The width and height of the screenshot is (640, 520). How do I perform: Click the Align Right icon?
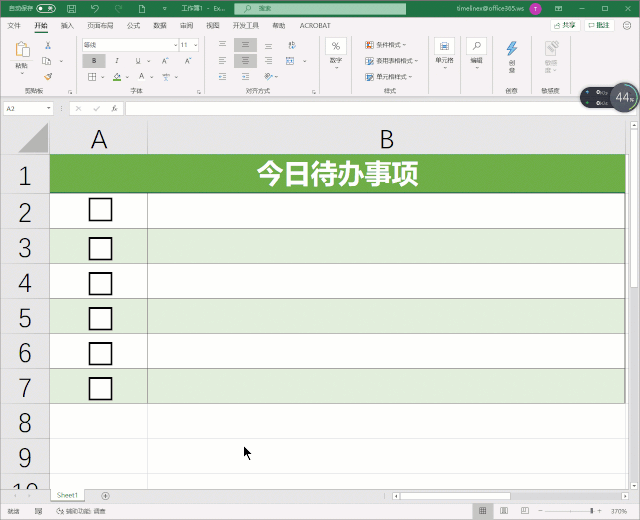pos(268,61)
